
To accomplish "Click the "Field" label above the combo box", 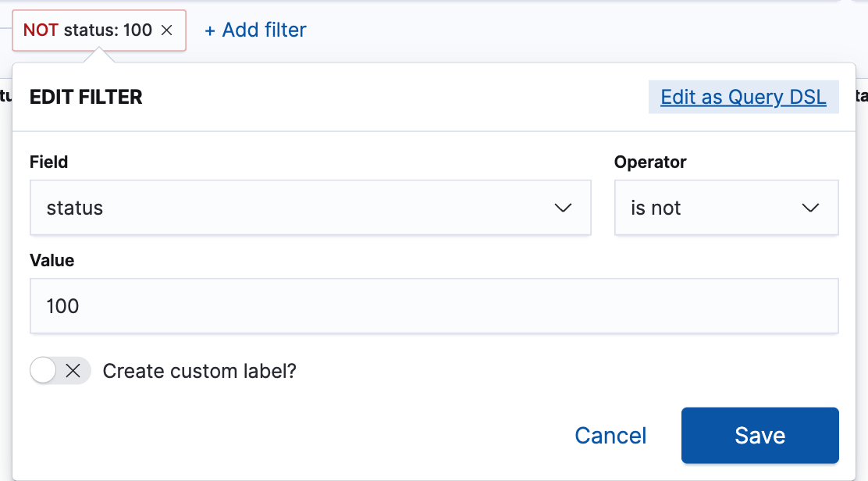I will coord(48,162).
